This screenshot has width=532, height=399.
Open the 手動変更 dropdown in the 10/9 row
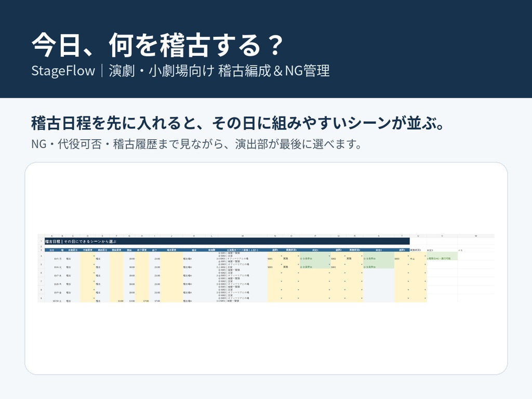pyautogui.click(x=94, y=290)
